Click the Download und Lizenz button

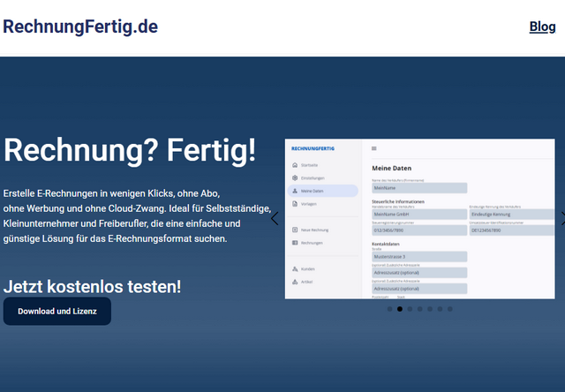[57, 312]
